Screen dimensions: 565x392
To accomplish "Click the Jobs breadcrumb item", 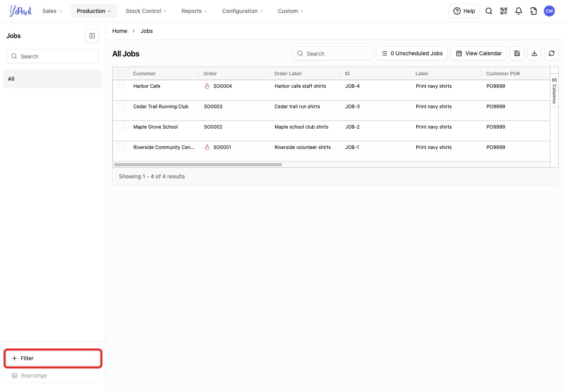I will (147, 31).
